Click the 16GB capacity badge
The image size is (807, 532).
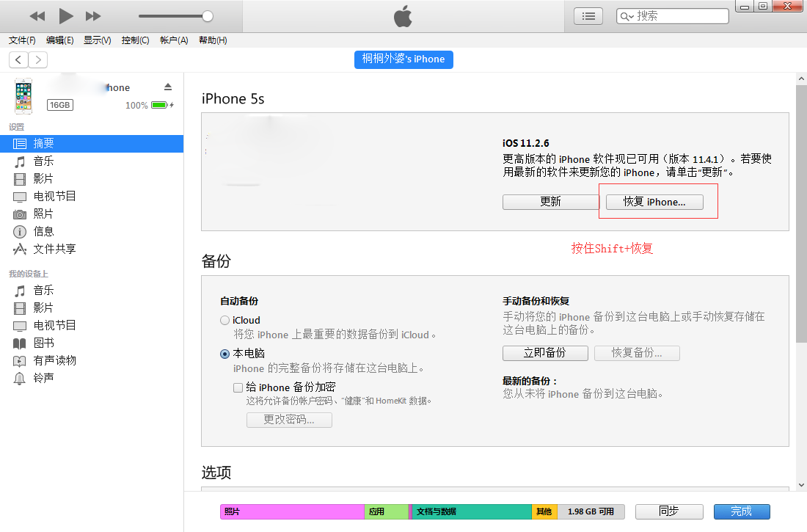[60, 105]
